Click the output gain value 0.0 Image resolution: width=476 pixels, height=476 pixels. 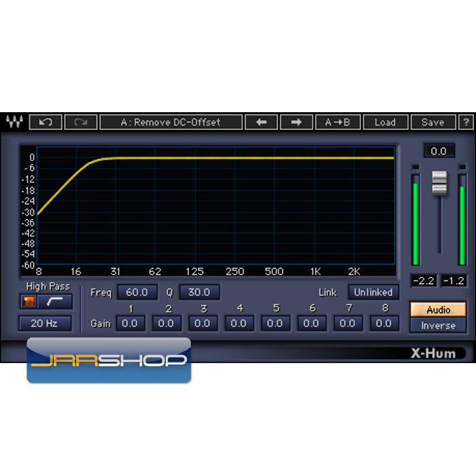(439, 151)
